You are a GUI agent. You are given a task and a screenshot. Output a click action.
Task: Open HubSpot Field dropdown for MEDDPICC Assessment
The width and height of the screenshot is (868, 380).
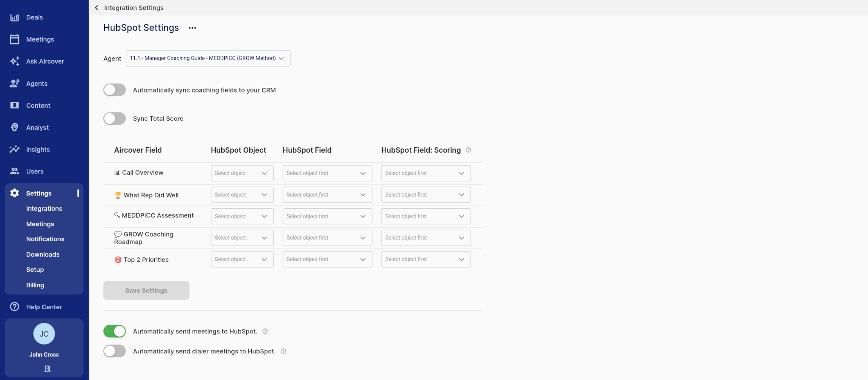tap(327, 216)
